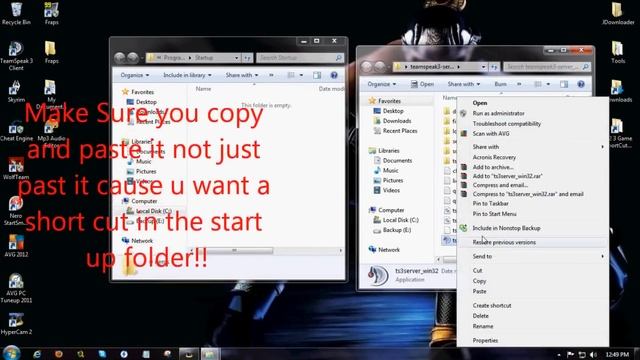Image resolution: width=640 pixels, height=360 pixels.
Task: Open address bar dropdown in Startup window
Action: click(236, 58)
